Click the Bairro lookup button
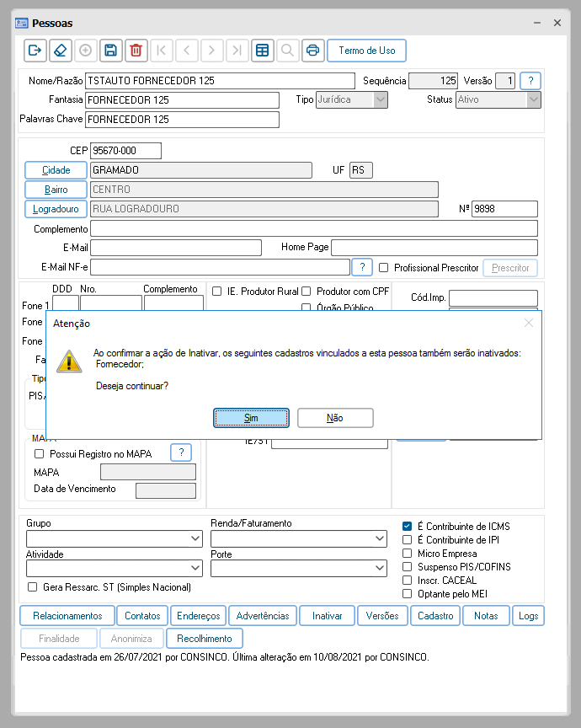 [56, 190]
